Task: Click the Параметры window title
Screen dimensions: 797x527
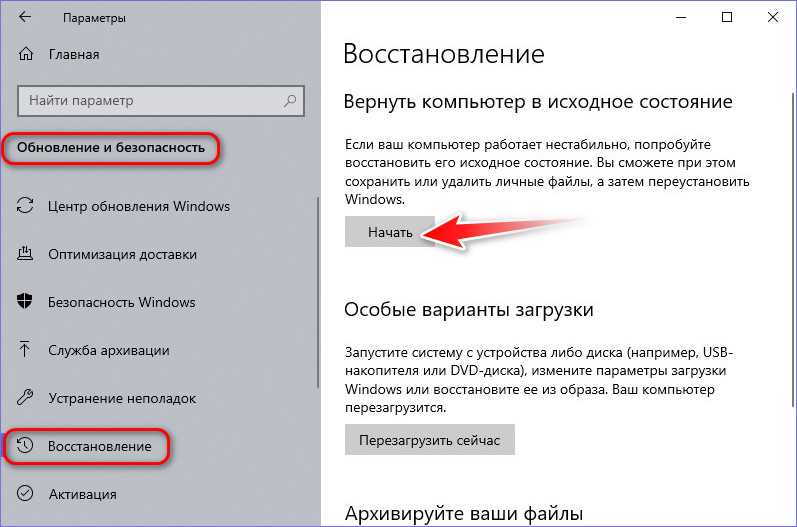Action: (94, 18)
